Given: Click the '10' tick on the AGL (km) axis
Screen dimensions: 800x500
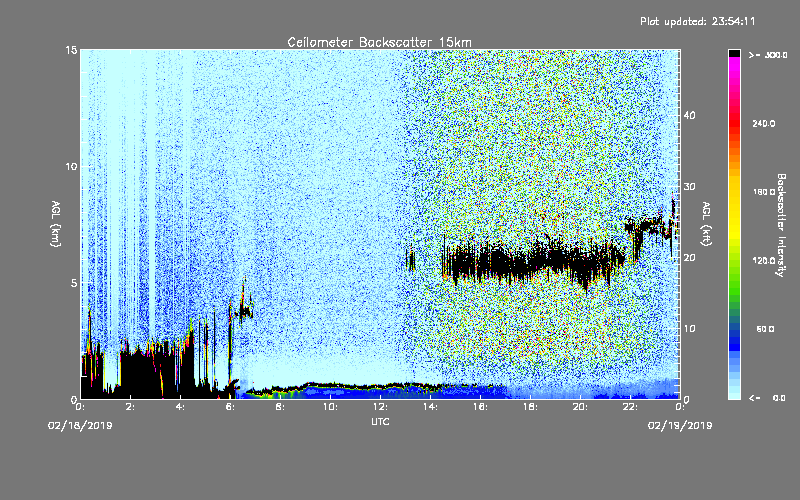Looking at the screenshot, I should [x=71, y=167].
